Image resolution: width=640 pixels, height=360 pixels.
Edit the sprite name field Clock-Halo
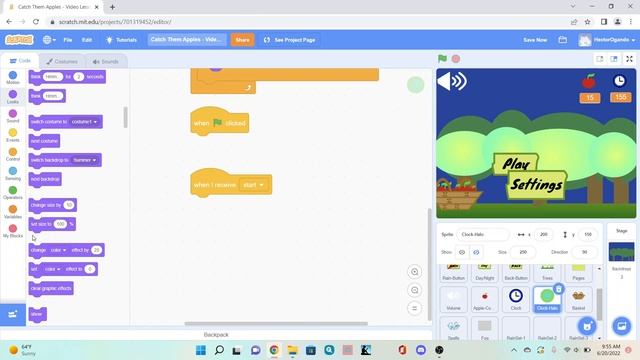click(x=483, y=234)
